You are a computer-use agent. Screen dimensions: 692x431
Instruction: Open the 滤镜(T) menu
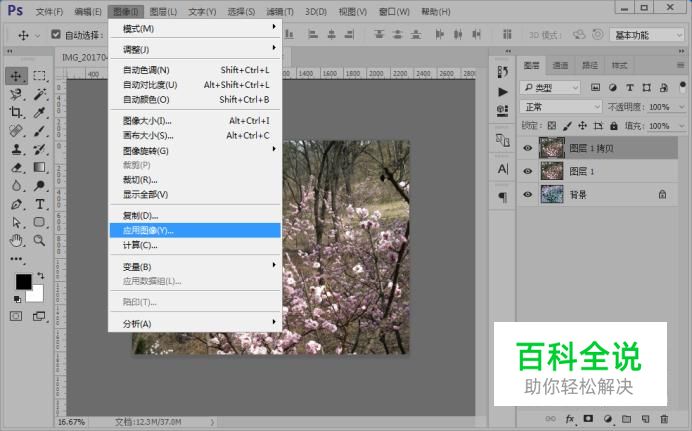280,11
